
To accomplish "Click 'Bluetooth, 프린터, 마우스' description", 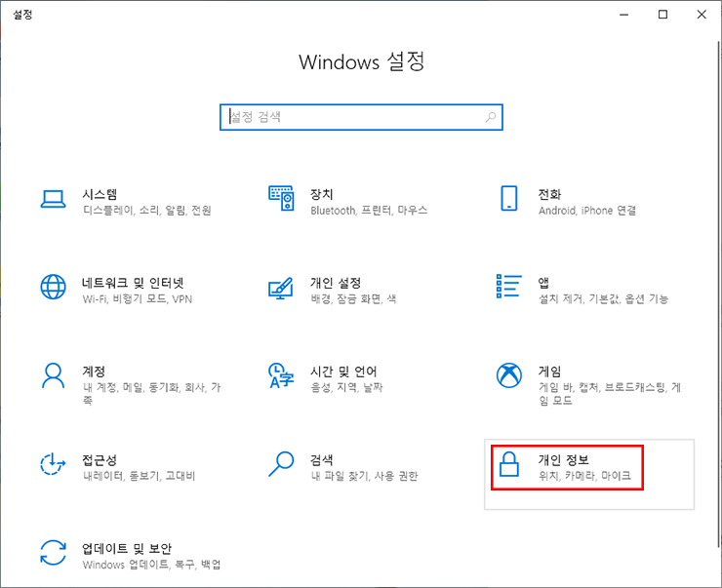I will (369, 211).
